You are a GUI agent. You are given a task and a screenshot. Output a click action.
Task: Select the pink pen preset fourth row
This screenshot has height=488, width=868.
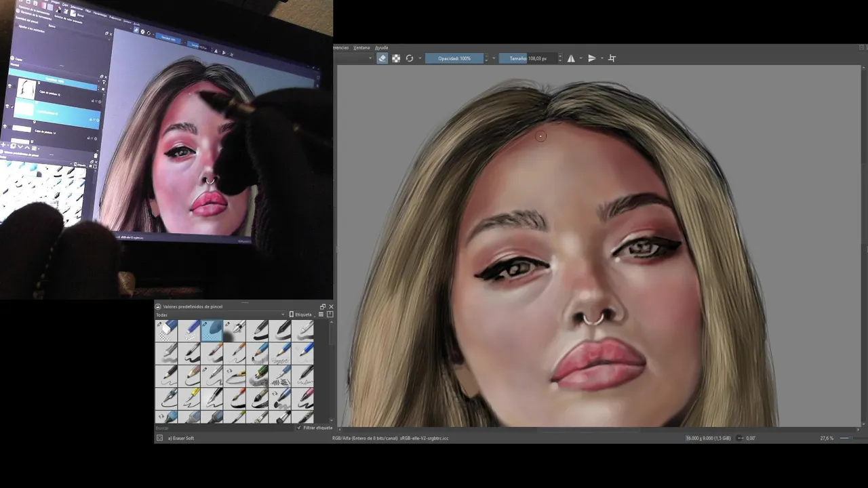[302, 399]
